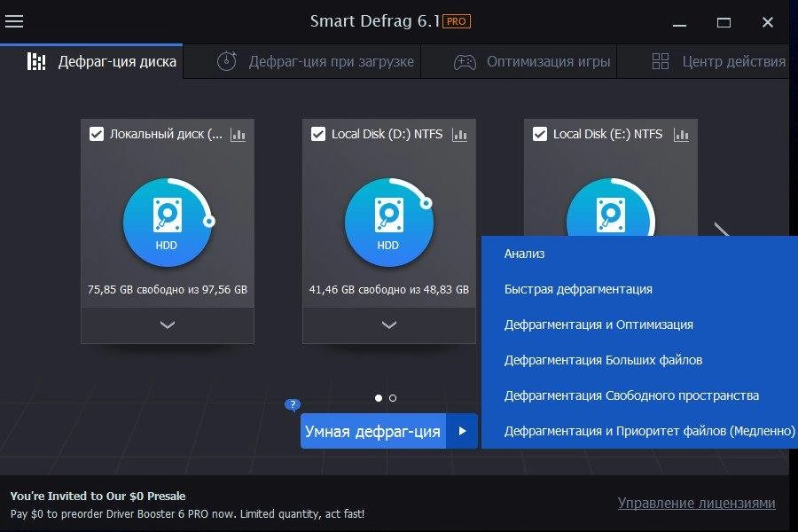Click the You're Invited to Our $0 Presale banner
The image size is (798, 532).
point(98,496)
